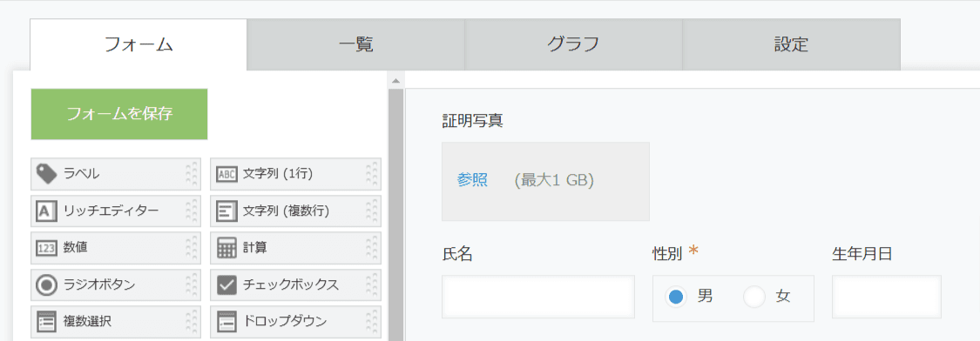Click the フォームを保存 button
This screenshot has height=341, width=980.
pyautogui.click(x=118, y=114)
